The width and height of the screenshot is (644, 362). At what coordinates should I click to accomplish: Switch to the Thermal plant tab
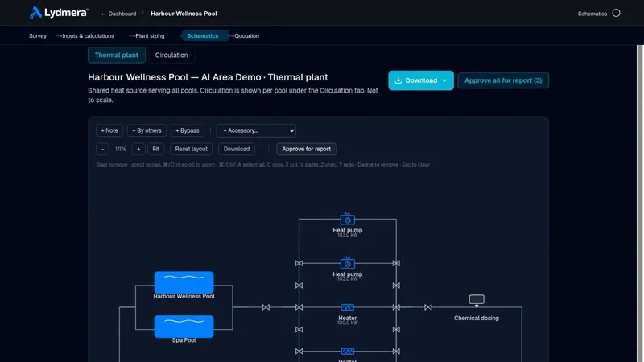point(117,55)
